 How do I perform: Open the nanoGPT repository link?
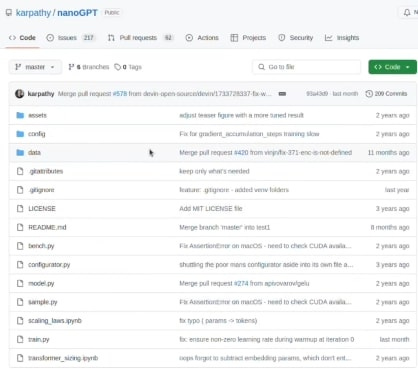[77, 13]
